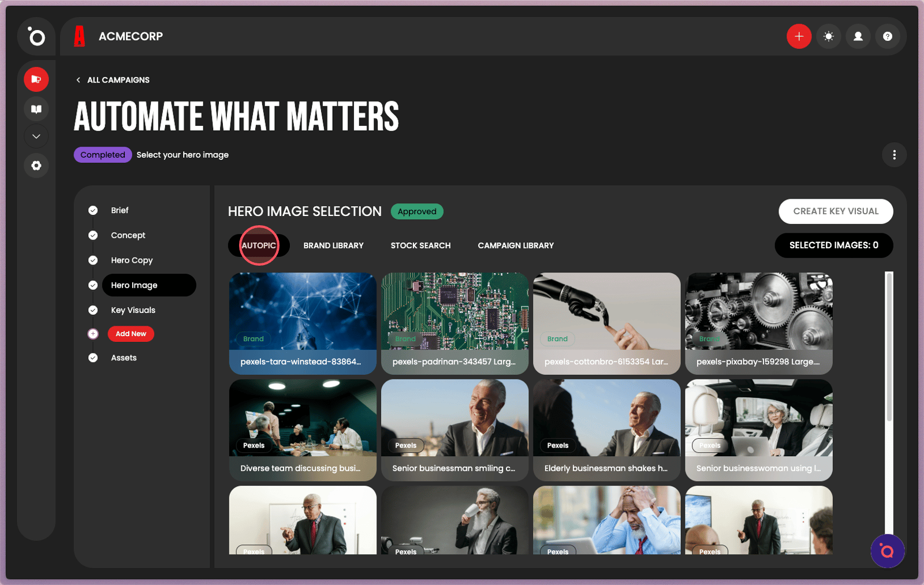
Task: Open the app logo home icon
Action: click(x=36, y=37)
